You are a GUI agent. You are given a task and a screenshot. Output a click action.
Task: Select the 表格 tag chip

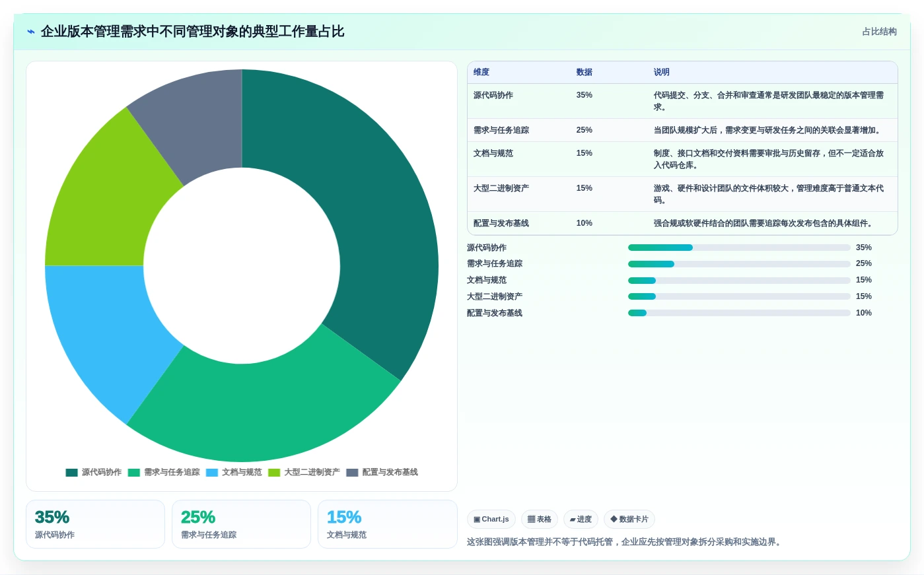540,520
